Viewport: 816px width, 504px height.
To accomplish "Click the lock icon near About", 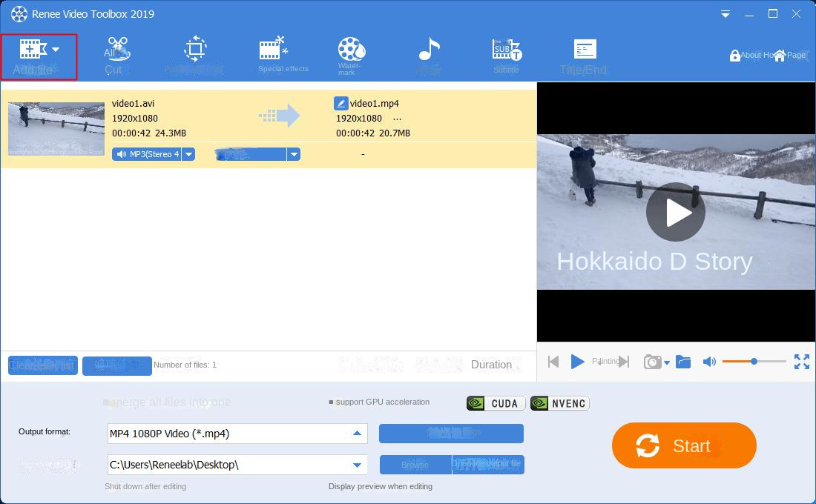I will (735, 55).
